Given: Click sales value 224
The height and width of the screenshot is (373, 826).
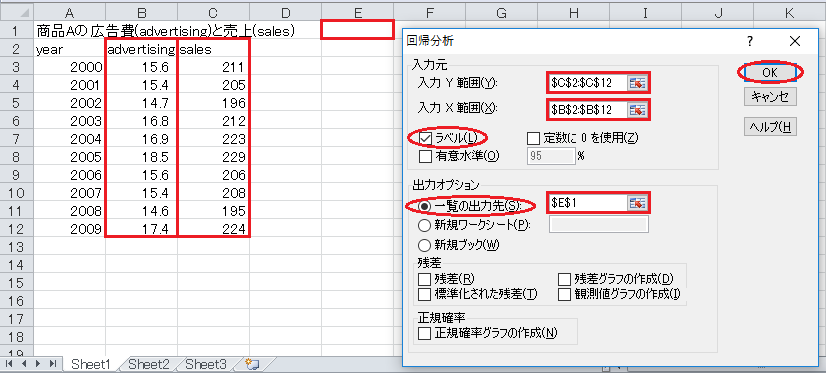Looking at the screenshot, I should pyautogui.click(x=213, y=229).
